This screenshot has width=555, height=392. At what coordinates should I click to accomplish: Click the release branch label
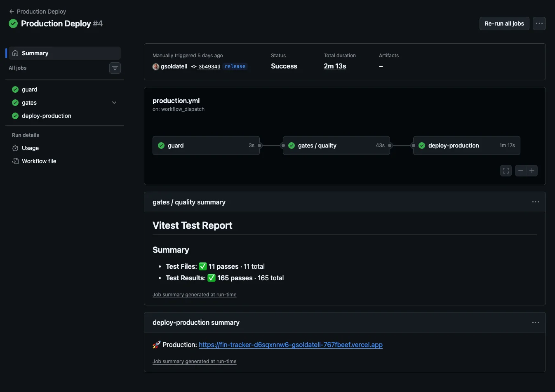[235, 66]
